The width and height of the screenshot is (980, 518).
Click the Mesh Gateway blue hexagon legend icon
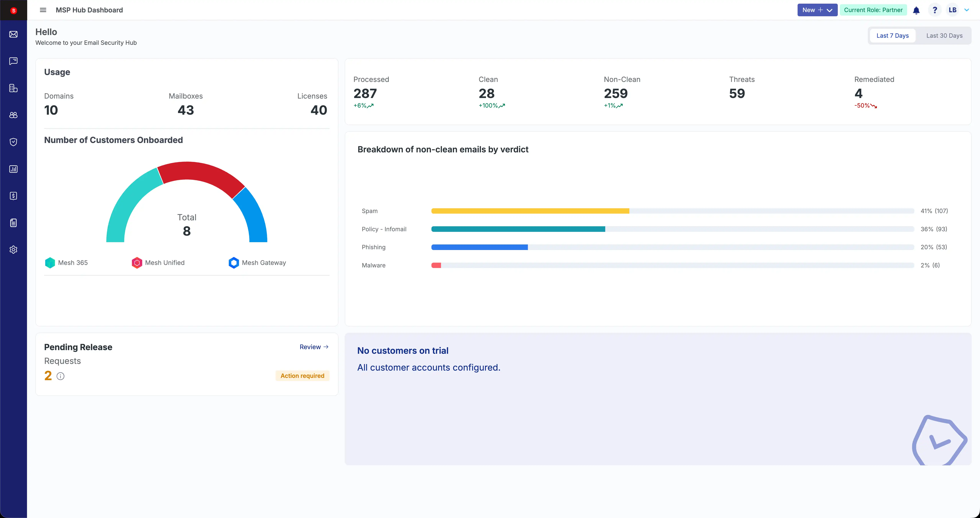point(234,263)
